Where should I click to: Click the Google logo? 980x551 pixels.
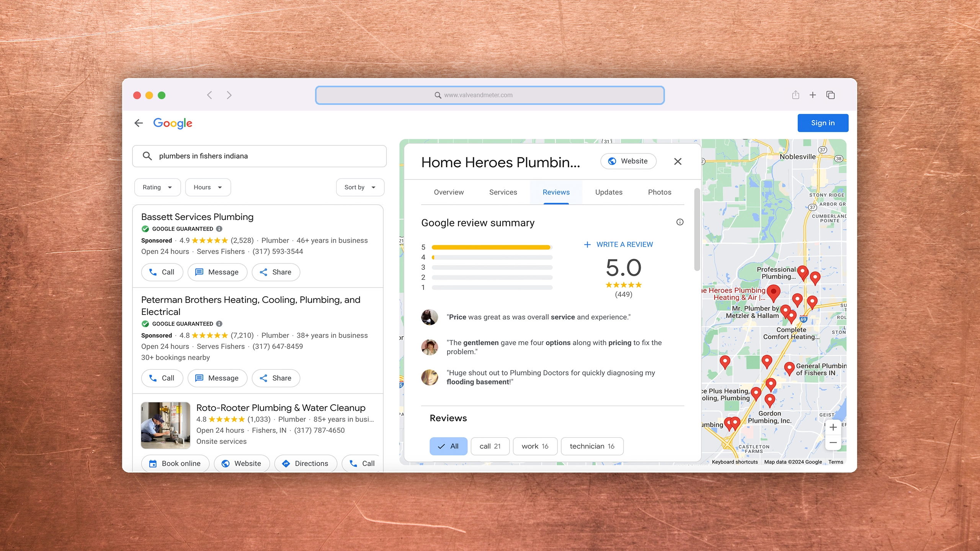tap(173, 123)
